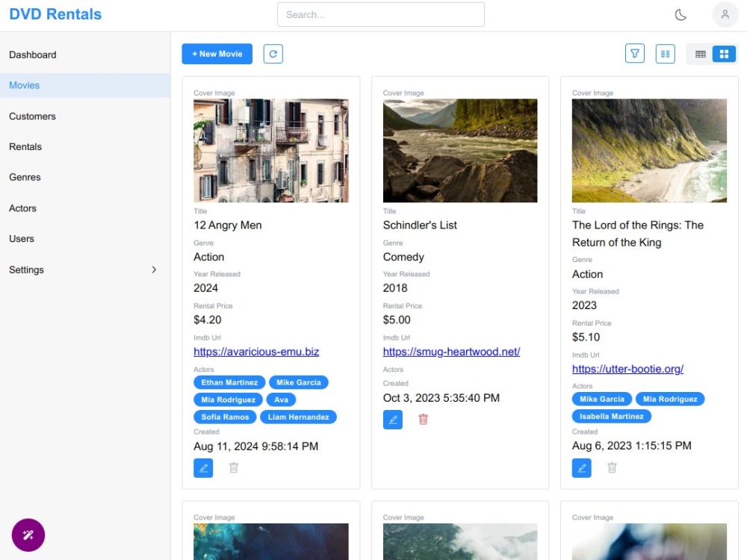Refresh the movies list
The width and height of the screenshot is (747, 560).
273,54
